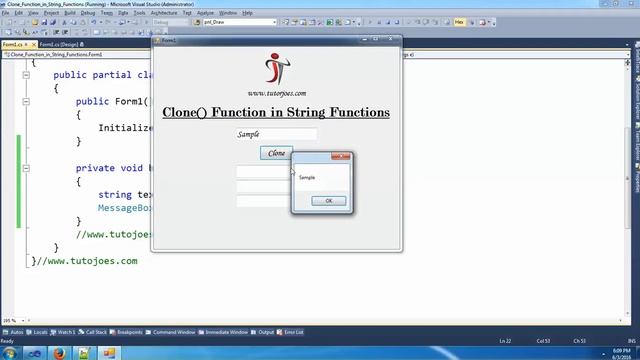Viewport: 640px width, 360px height.
Task: Open the Solution Explorer side tab
Action: pos(637,98)
